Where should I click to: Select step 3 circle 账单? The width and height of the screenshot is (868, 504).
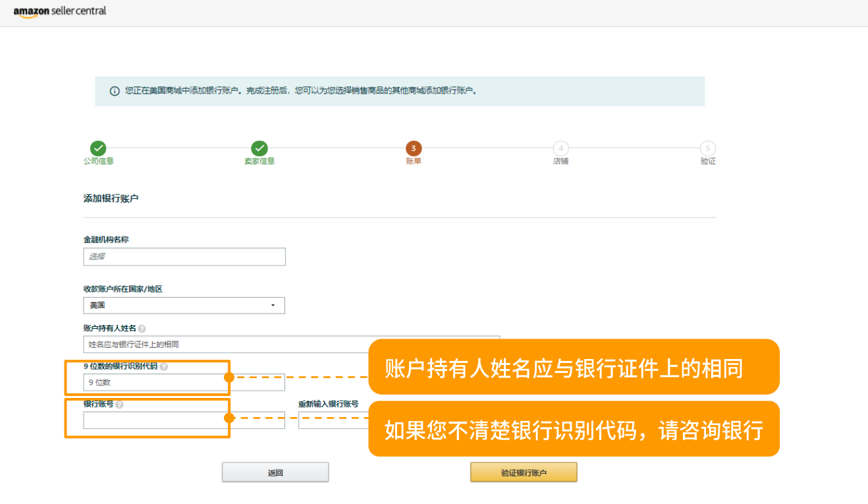tap(414, 148)
